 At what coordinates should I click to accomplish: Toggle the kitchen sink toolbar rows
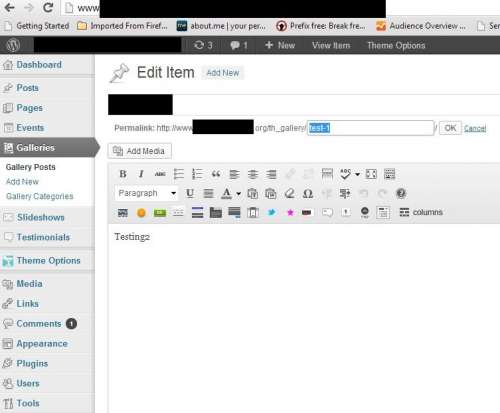point(389,174)
